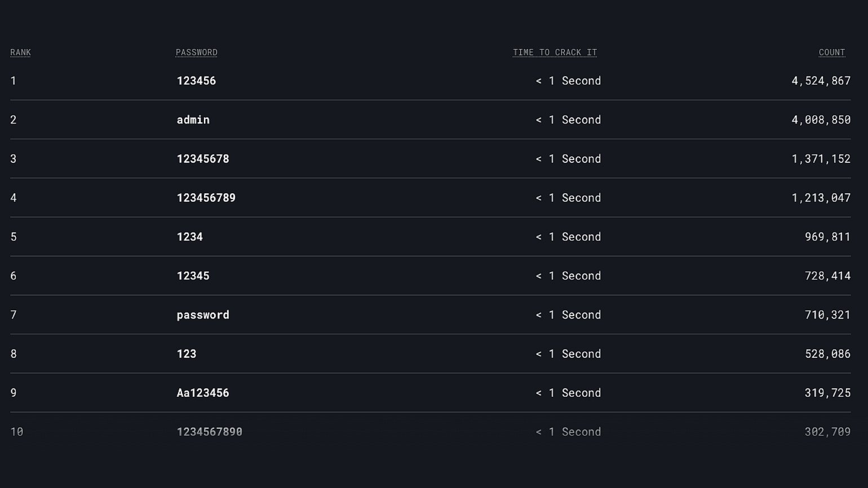
Task: Click password 1234 in row 5
Action: point(190,237)
